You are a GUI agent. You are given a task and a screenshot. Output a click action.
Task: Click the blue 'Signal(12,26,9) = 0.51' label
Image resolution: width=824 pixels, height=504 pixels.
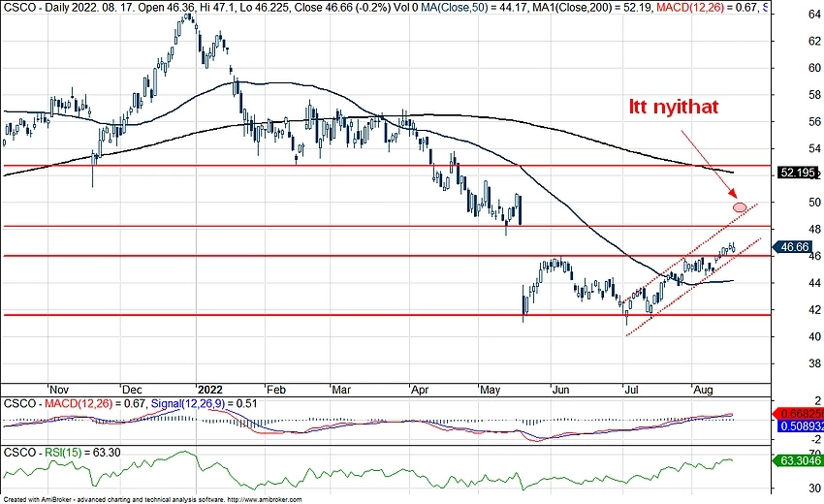(x=204, y=403)
